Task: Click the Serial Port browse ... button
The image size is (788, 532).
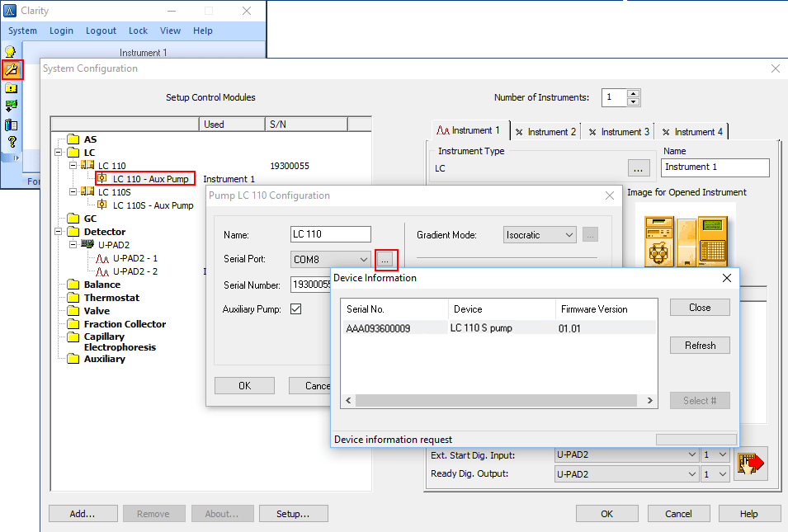Action: point(385,260)
